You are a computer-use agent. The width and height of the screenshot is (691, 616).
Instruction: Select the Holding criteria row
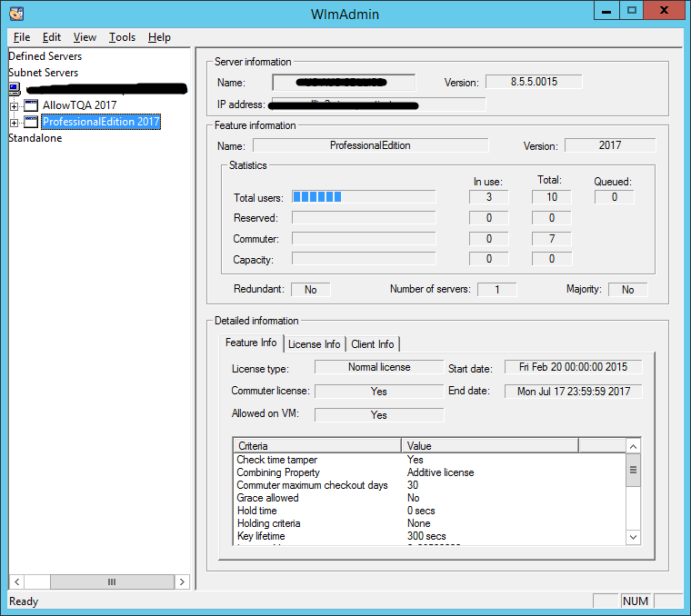point(430,523)
